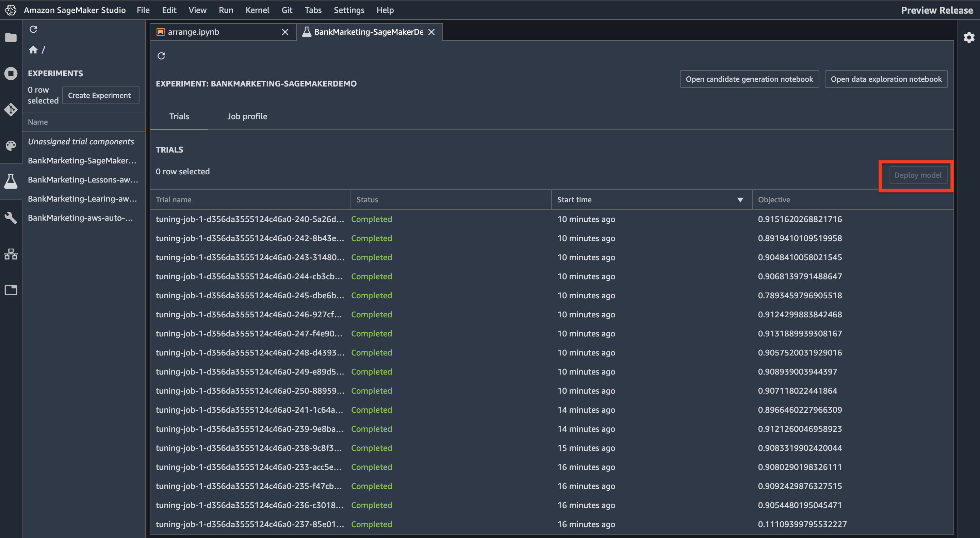Click the Kernel menu item
The height and width of the screenshot is (538, 980).
[x=257, y=9]
